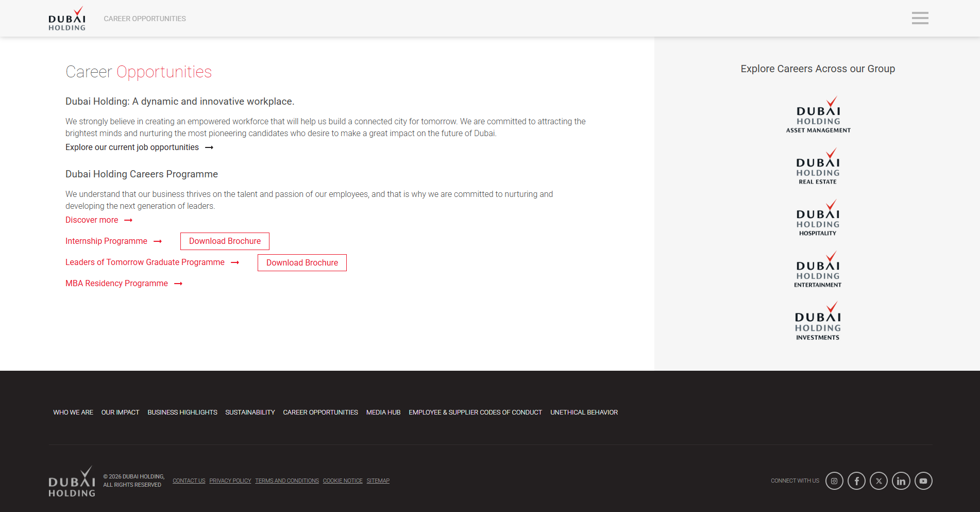Go to Sustainability in footer menu
The image size is (980, 512).
pos(250,412)
